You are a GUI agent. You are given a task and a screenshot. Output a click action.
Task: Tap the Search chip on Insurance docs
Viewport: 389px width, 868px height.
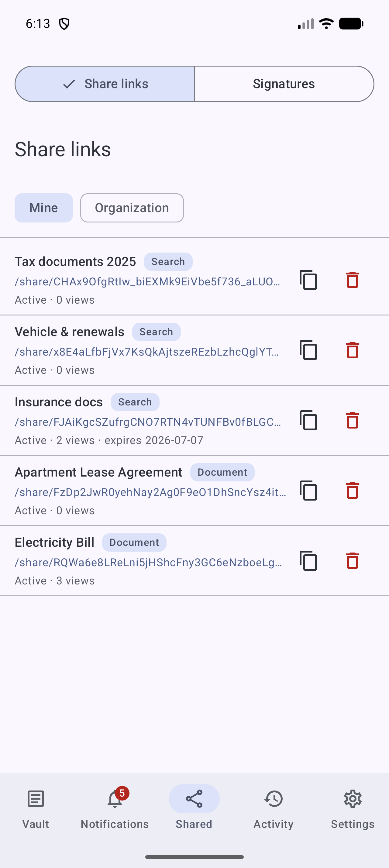(x=135, y=402)
